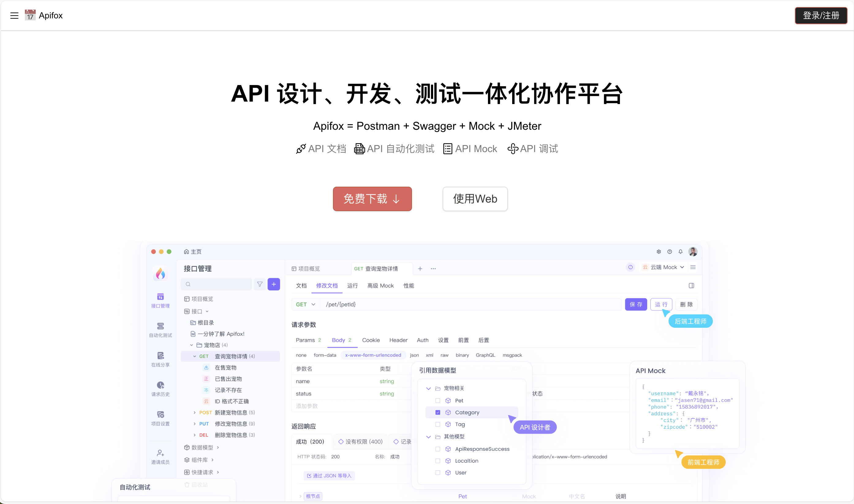Expand the DEL 删除宠物信息 item
Screen dimensions: 854x504
tap(195, 435)
